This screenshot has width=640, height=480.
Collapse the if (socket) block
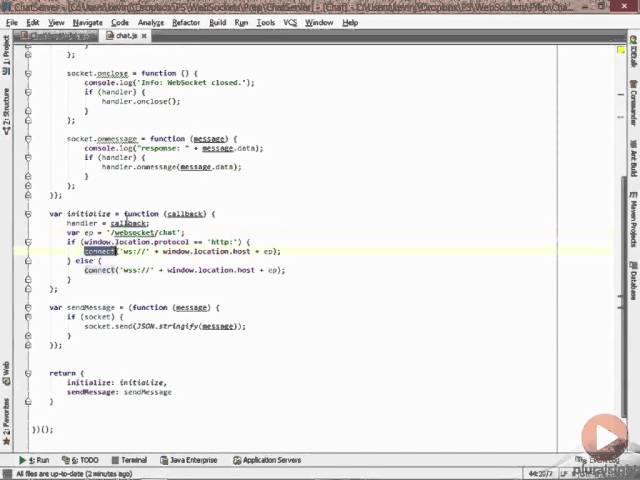[x=28, y=317]
